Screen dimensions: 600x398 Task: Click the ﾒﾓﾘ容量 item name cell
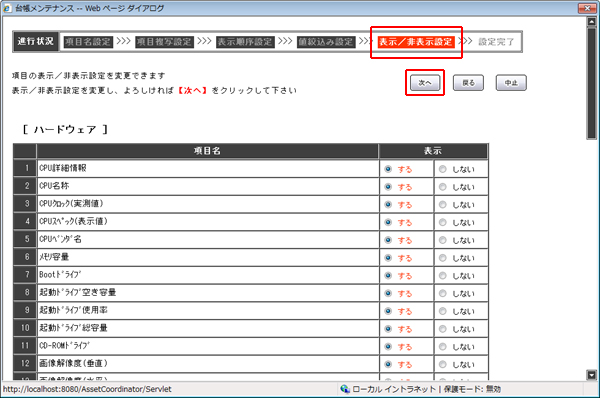[x=207, y=257]
